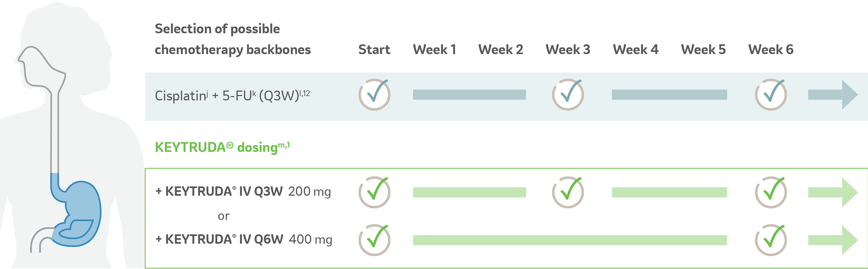Click the KEYTRUDA dosing green heading

pos(222,147)
